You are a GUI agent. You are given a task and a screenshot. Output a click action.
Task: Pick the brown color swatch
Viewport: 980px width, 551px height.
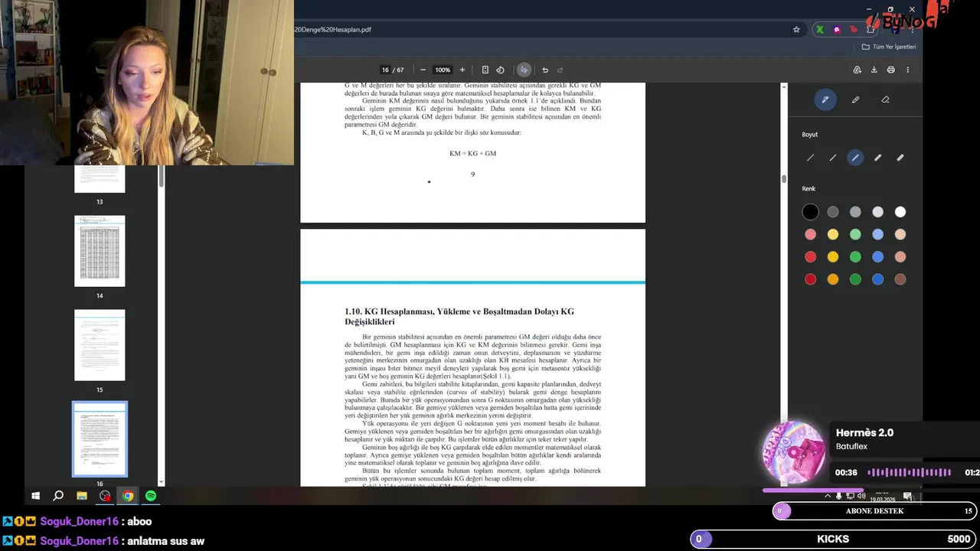coord(900,279)
